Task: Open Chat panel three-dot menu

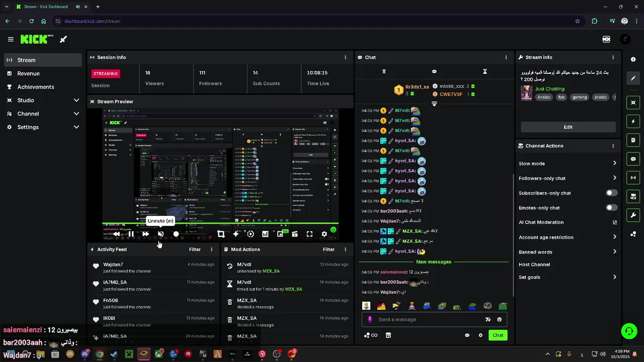Action: pyautogui.click(x=506, y=57)
